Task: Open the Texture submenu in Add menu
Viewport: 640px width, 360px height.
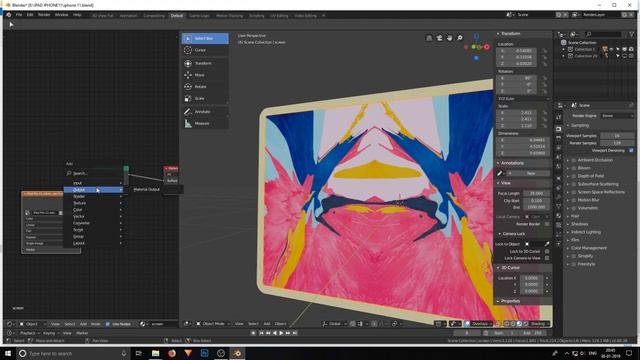Action: click(93, 203)
